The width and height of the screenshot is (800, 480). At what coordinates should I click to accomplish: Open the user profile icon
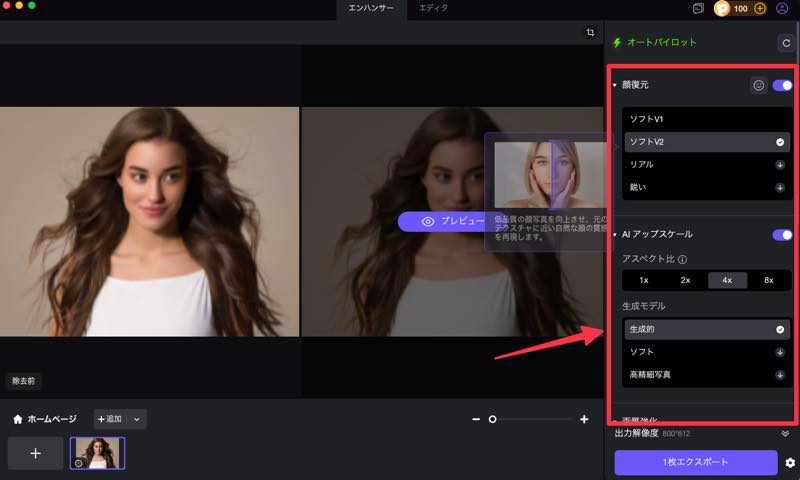click(x=782, y=8)
